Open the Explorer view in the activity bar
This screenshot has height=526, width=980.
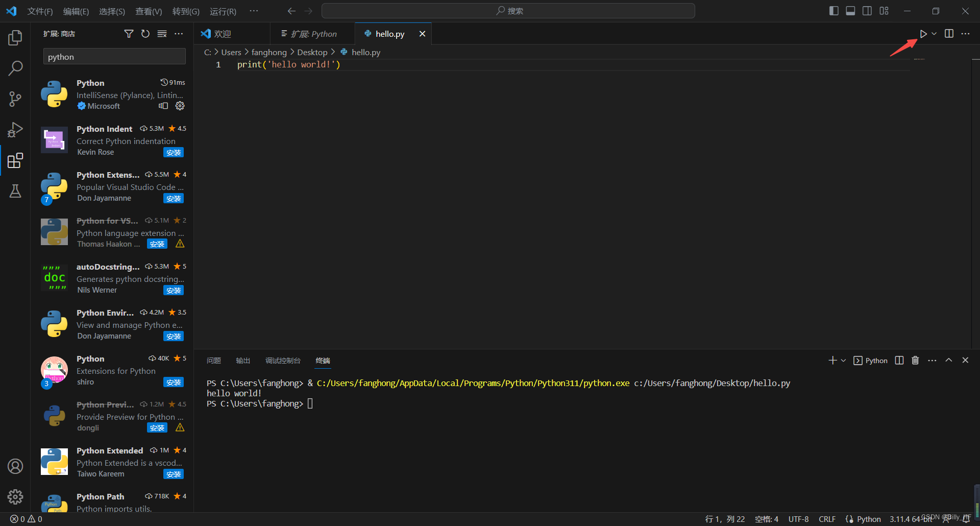tap(15, 37)
